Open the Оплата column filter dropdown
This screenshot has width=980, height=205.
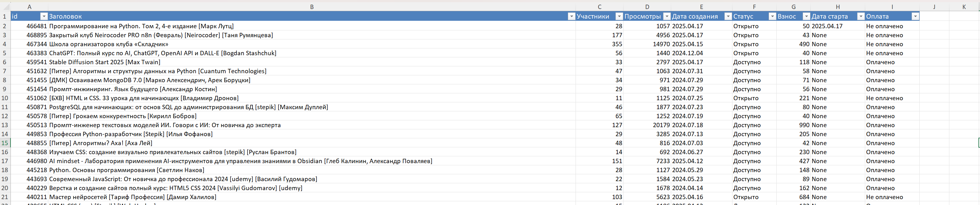(915, 16)
